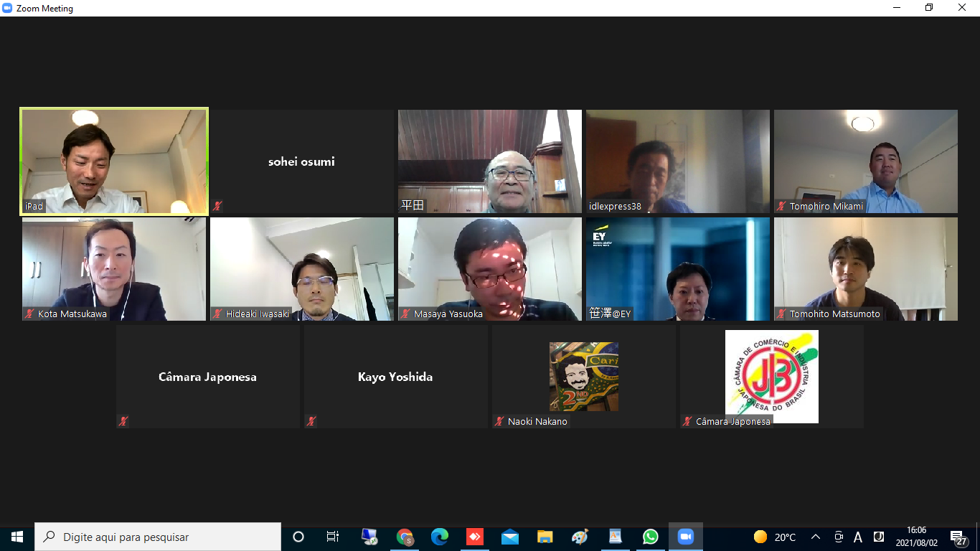Select Masaya Yasuoka's video tile
The width and height of the screenshot is (980, 551).
click(490, 268)
